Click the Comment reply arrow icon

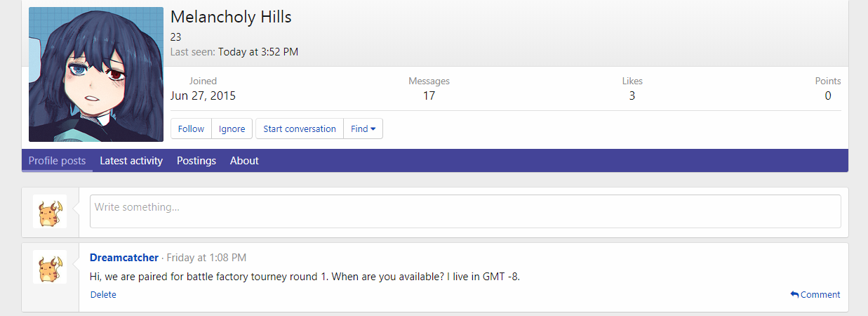(794, 295)
